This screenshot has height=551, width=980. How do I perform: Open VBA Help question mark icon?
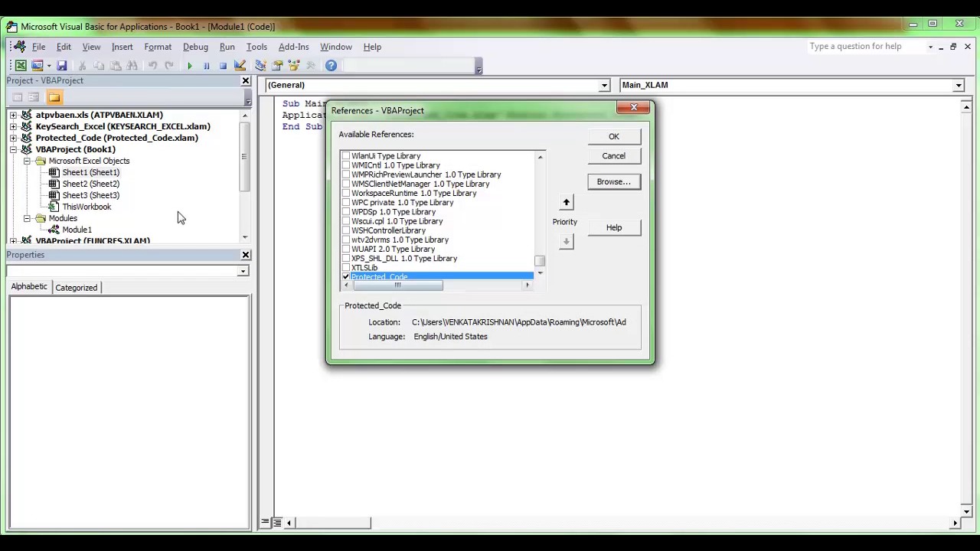point(331,66)
